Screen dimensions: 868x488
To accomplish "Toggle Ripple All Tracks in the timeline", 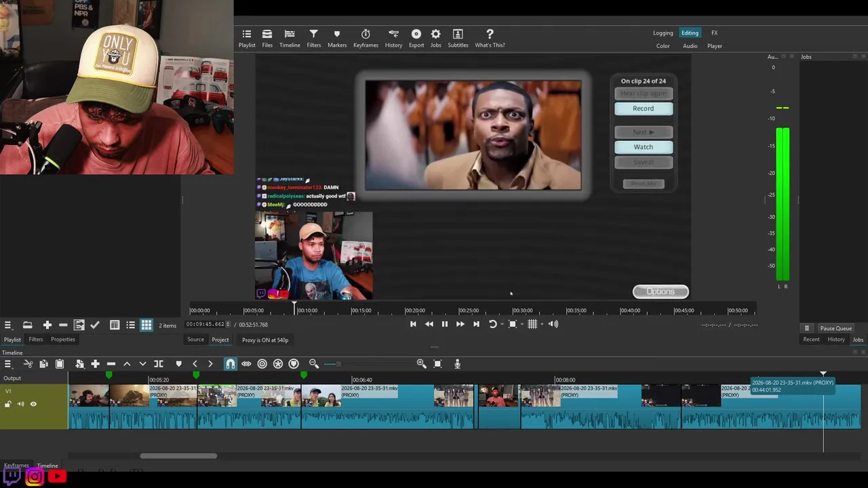I will point(278,364).
